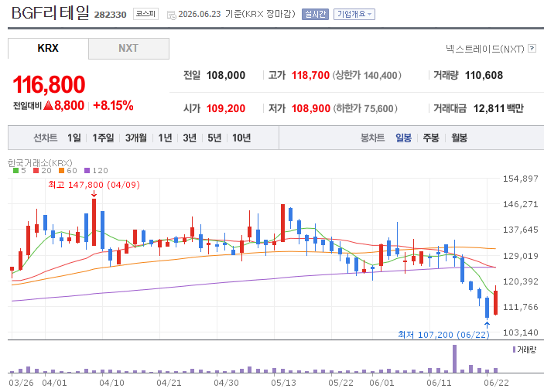
Task: Click the price change amount 8,800
Action: point(69,105)
